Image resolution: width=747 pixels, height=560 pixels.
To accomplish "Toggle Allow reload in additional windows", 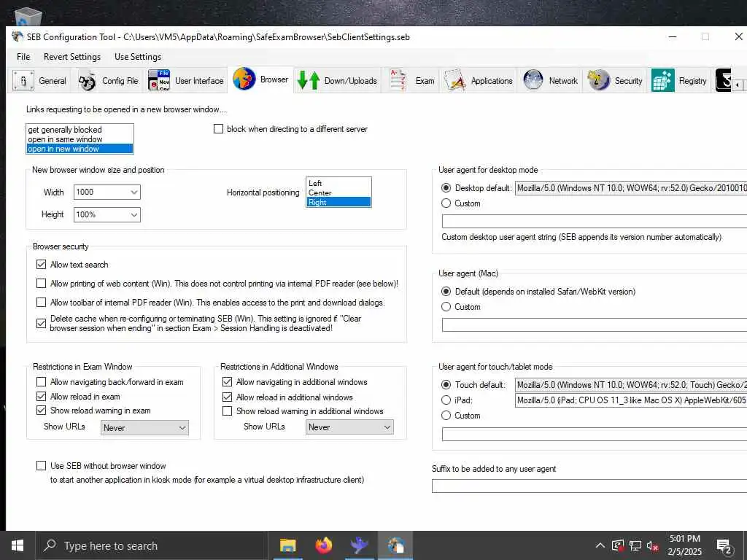I will [228, 397].
